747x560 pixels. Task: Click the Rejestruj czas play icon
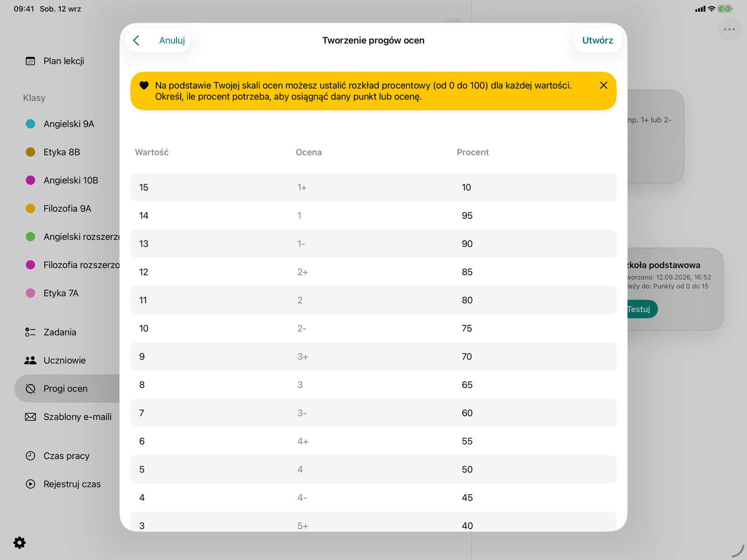tap(30, 484)
